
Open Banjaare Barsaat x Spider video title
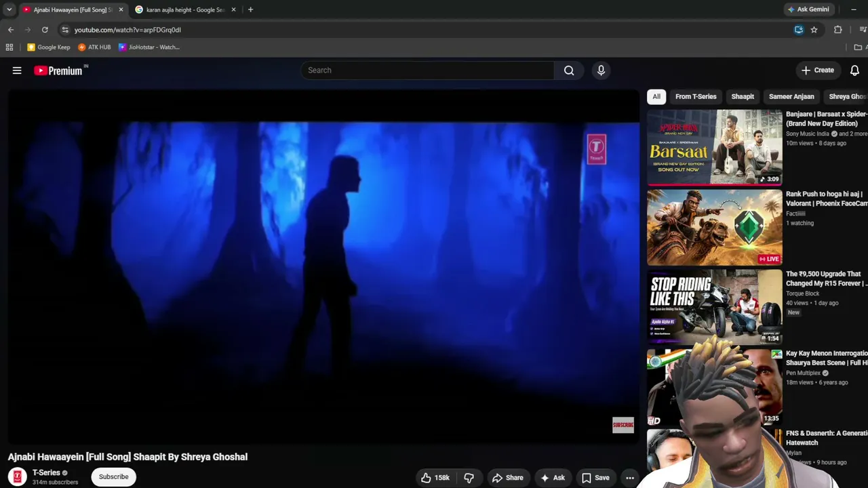(x=827, y=119)
